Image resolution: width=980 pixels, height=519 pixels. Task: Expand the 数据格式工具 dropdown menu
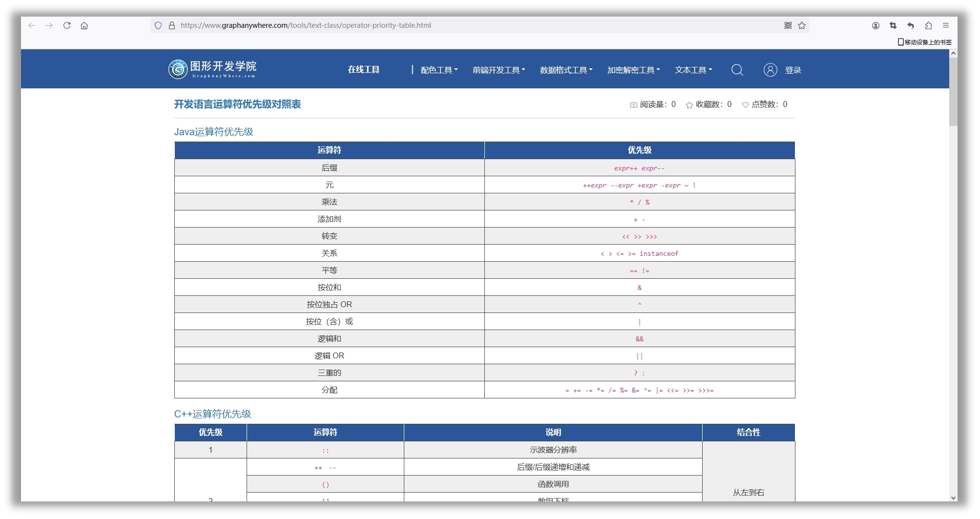(566, 70)
